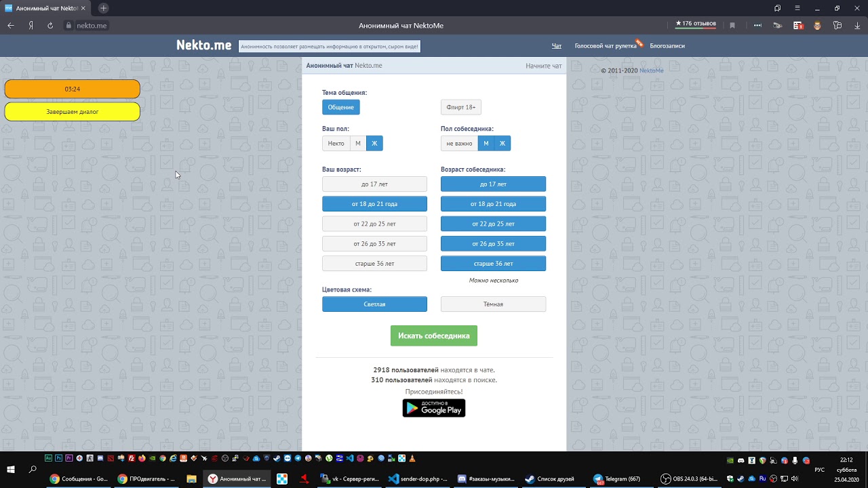Click the Начните чат header text

[544, 66]
